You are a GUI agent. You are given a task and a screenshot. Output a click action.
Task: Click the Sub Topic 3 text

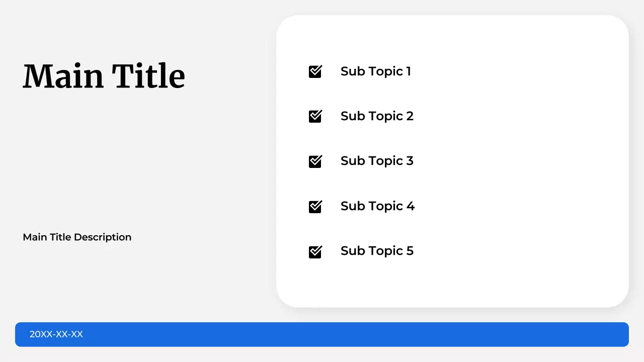tap(377, 161)
